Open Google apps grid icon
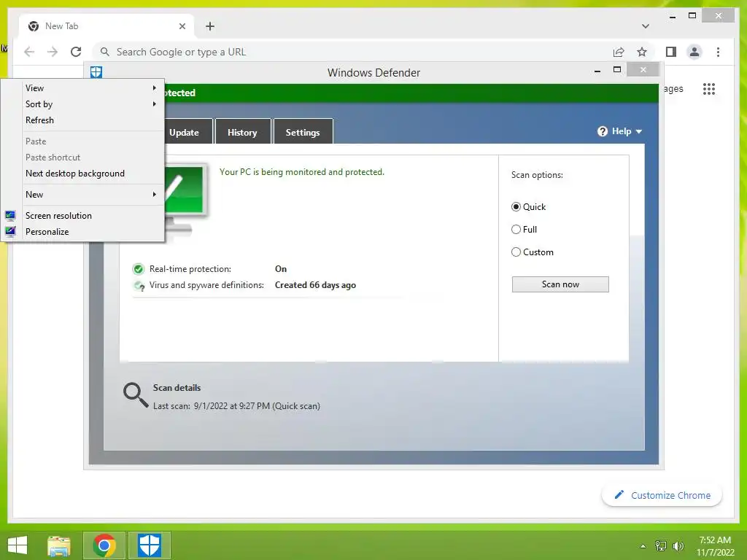This screenshot has height=560, width=747. (x=709, y=89)
